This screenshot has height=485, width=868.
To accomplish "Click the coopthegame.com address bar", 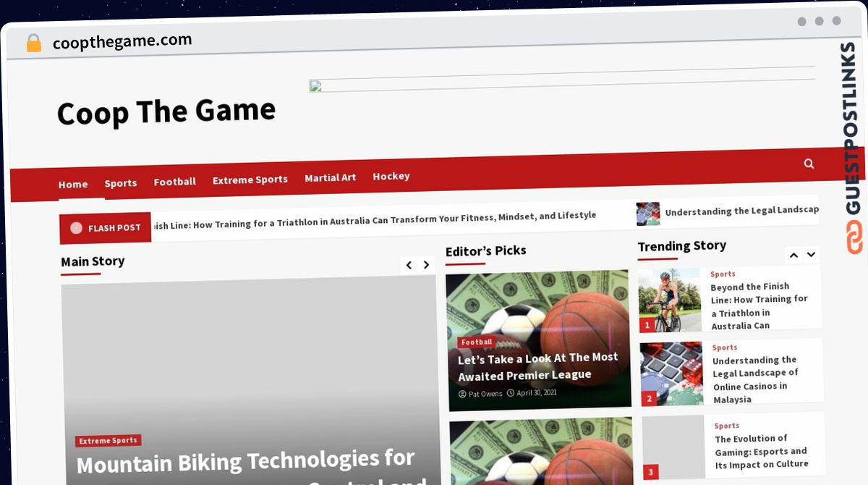I will (122, 41).
